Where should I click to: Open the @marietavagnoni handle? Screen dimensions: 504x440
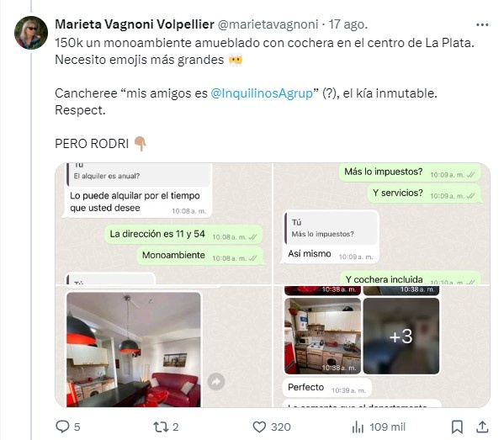pos(268,24)
